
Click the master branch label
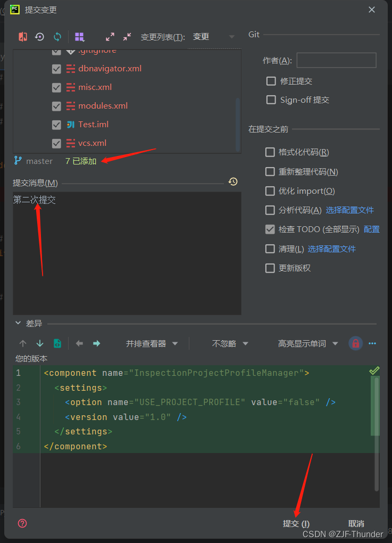click(39, 161)
